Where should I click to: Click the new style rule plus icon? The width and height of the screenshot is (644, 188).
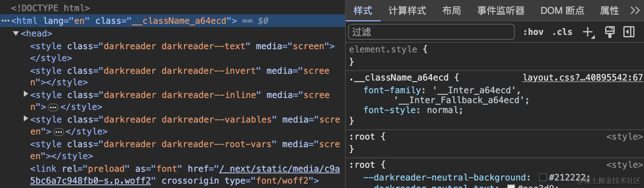(588, 32)
